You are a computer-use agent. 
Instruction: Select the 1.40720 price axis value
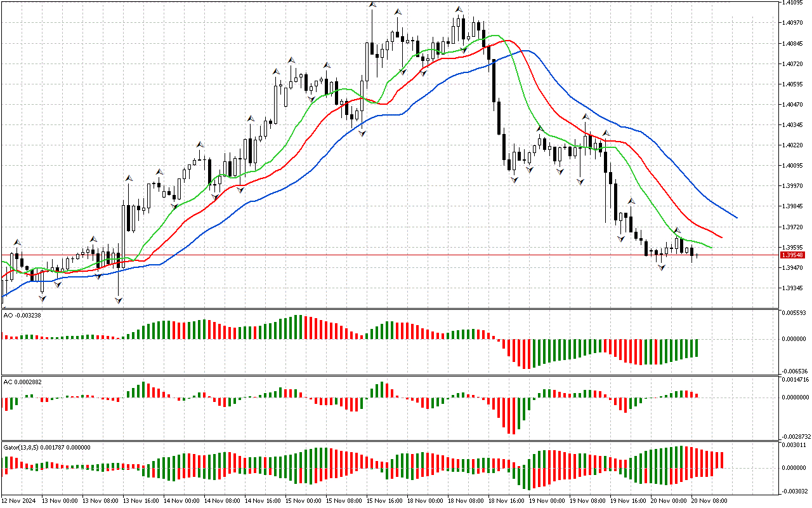click(794, 64)
